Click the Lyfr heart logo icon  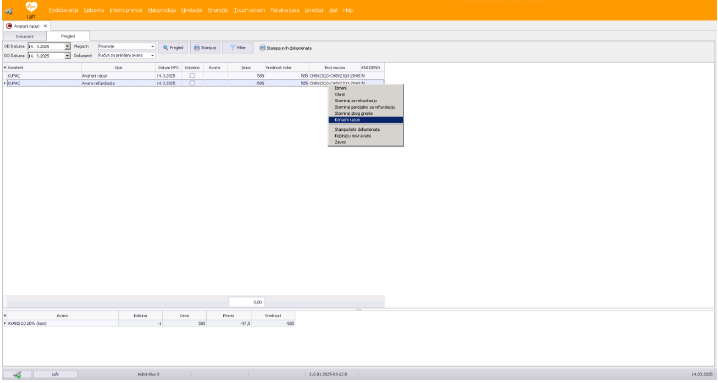(31, 7)
